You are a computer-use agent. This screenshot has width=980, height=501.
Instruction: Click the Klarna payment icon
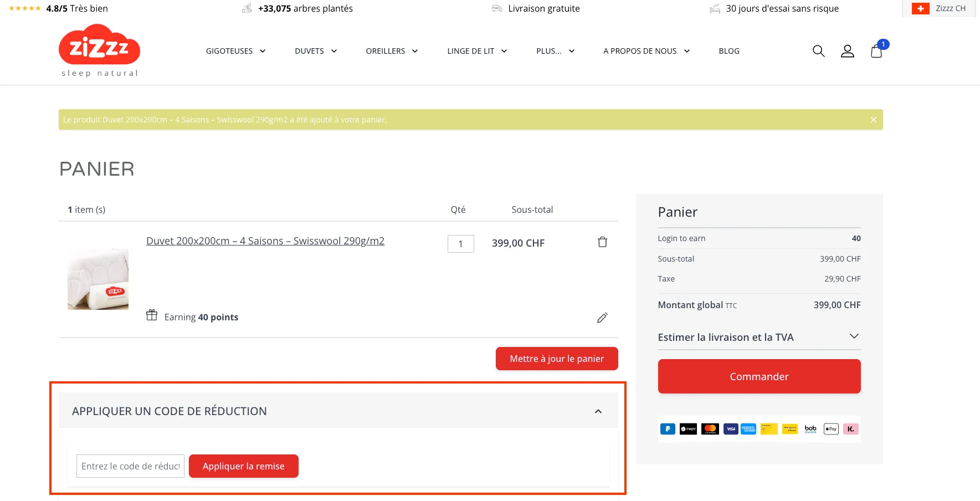(x=850, y=429)
